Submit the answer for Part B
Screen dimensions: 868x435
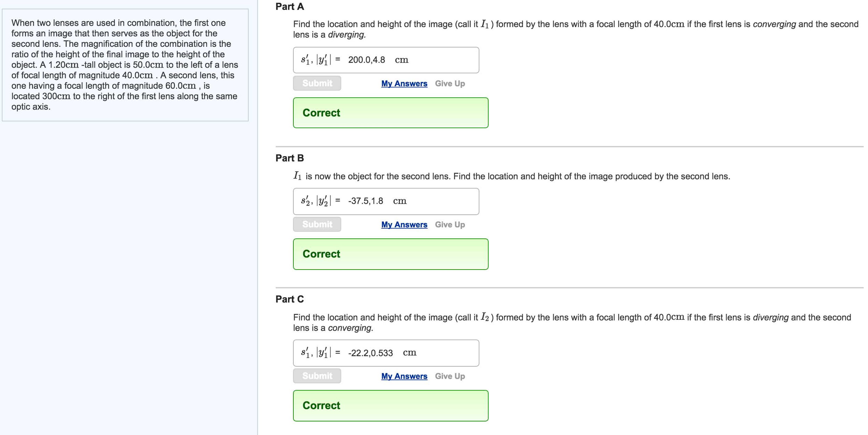[316, 224]
